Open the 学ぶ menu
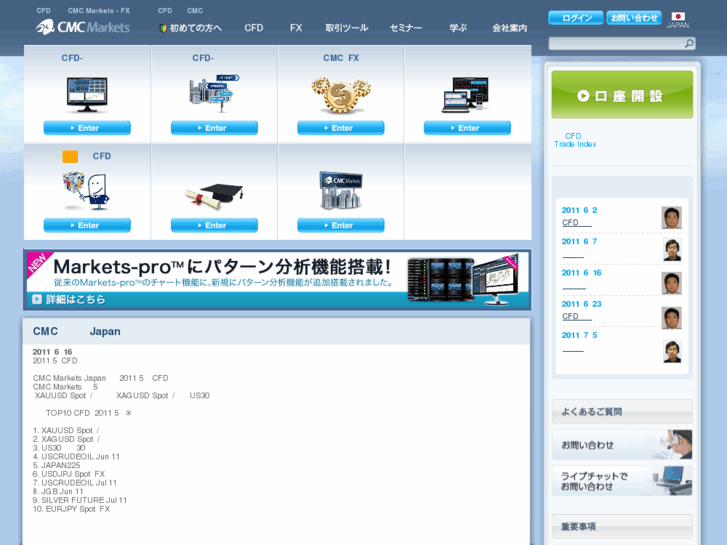This screenshot has height=545, width=727. pyautogui.click(x=458, y=28)
